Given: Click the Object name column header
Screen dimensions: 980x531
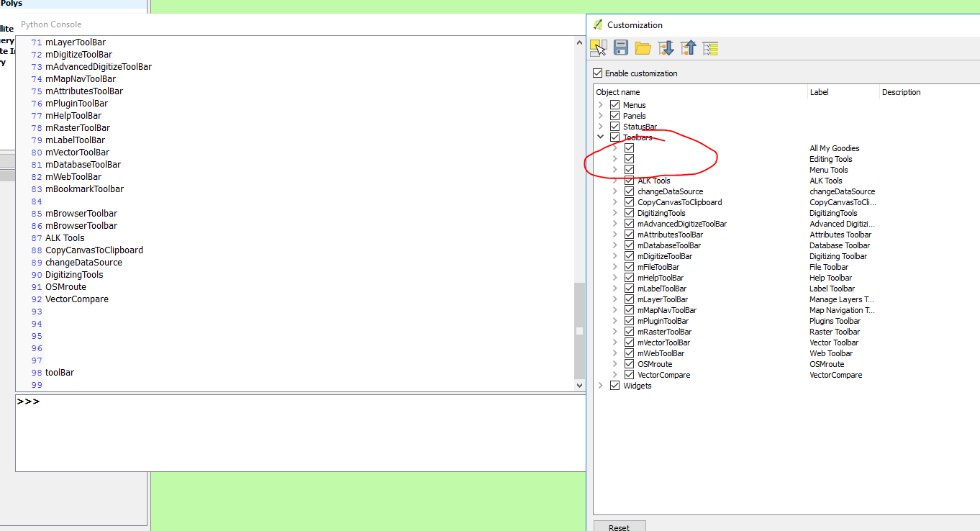Looking at the screenshot, I should pyautogui.click(x=700, y=92).
